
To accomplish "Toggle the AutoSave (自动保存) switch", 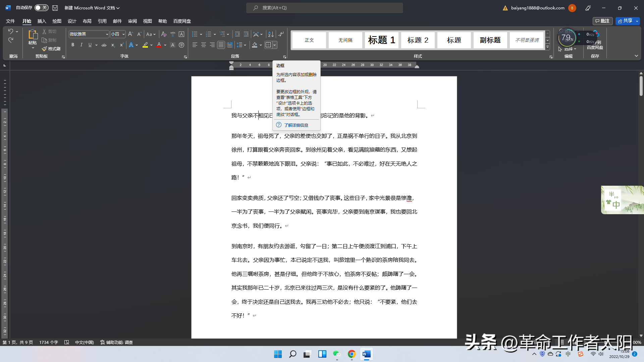I will (41, 8).
